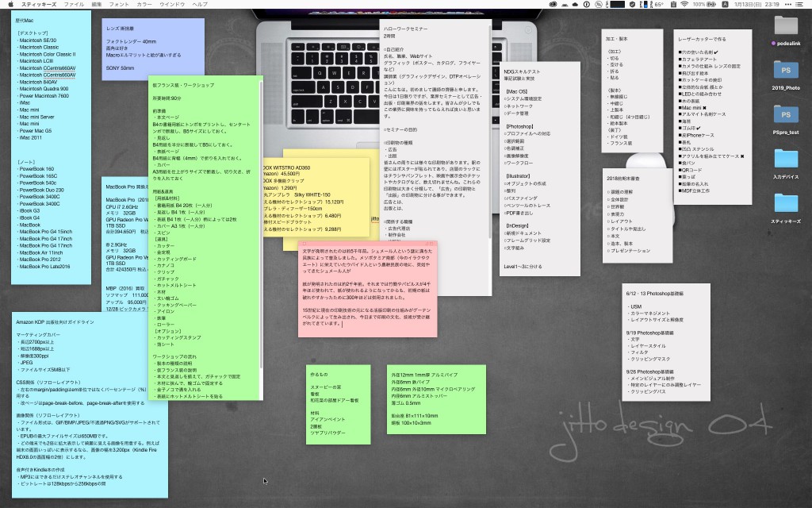Click 'NDGスキルテスト' note heading
The height and width of the screenshot is (508, 812).
tap(522, 72)
